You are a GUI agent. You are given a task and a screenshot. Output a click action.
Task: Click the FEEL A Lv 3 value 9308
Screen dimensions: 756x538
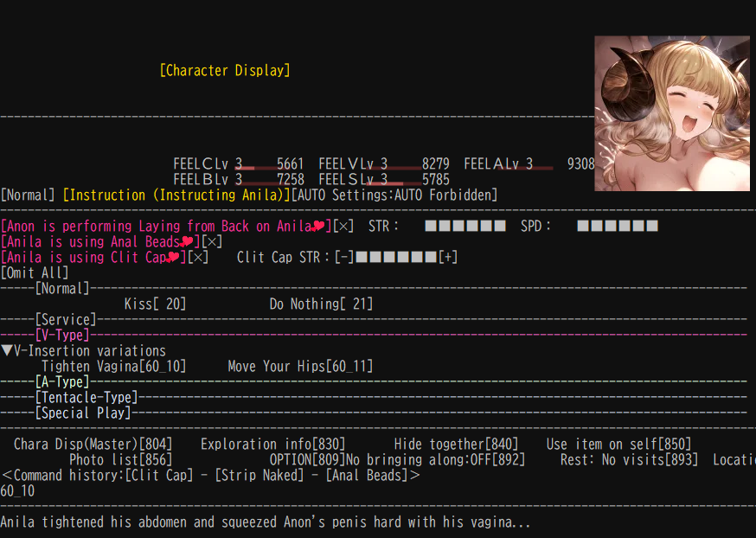pyautogui.click(x=581, y=163)
